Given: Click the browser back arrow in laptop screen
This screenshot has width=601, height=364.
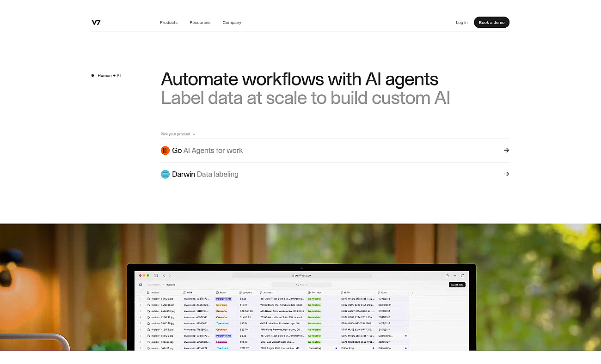Looking at the screenshot, I should [164, 275].
